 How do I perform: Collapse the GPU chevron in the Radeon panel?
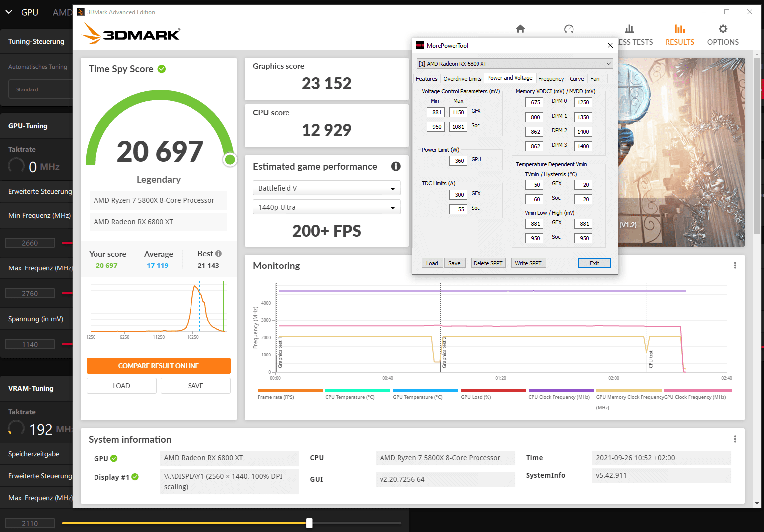9,12
